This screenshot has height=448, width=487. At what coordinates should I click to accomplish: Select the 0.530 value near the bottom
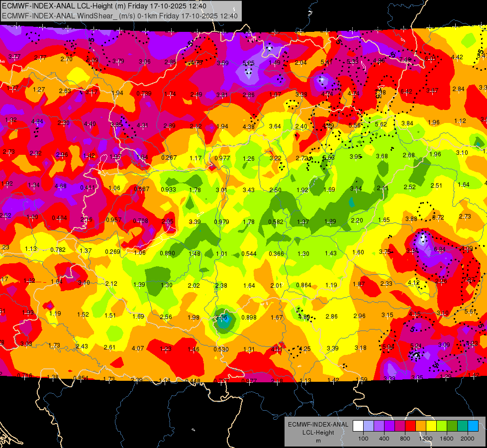pyautogui.click(x=221, y=349)
